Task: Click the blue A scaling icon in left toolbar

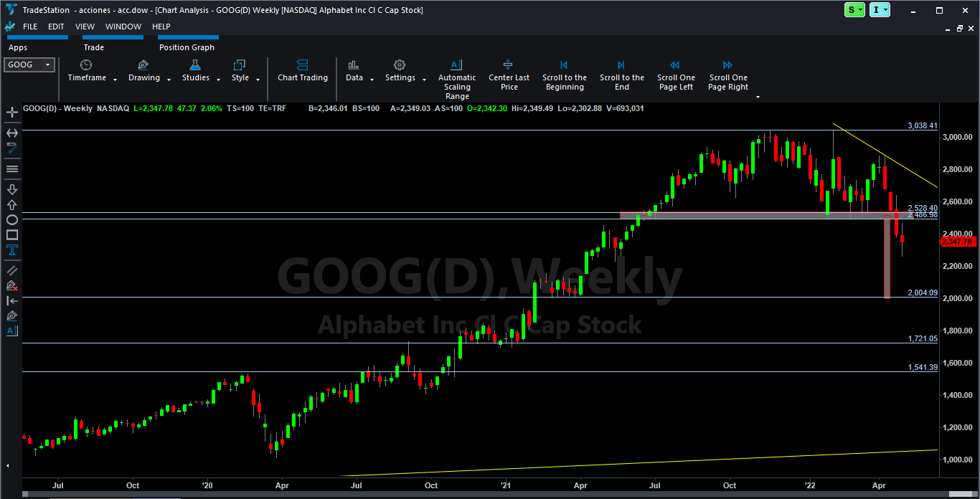Action: (12, 331)
